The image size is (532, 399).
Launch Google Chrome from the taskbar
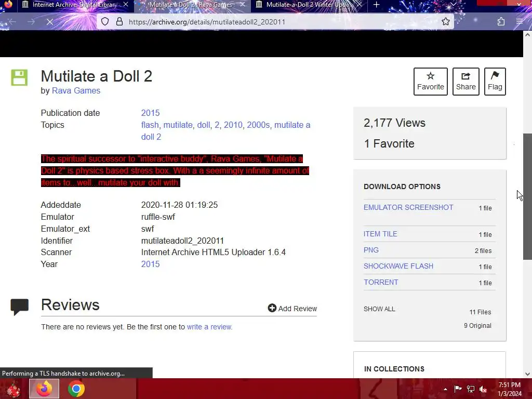point(76,389)
